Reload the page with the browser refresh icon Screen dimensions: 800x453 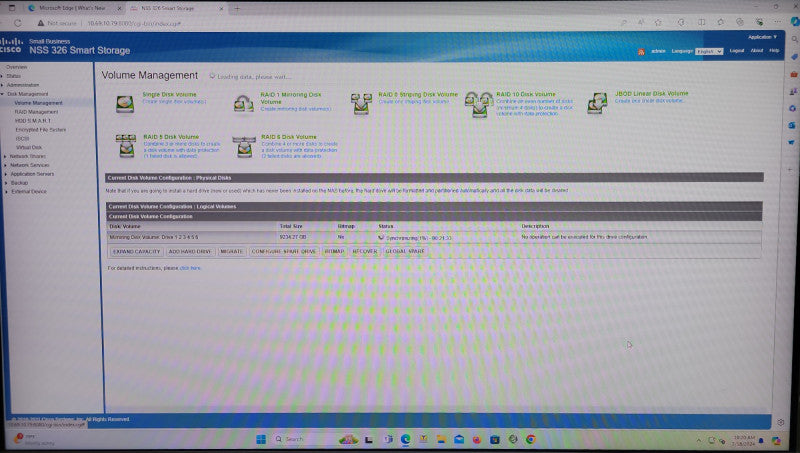(18, 23)
